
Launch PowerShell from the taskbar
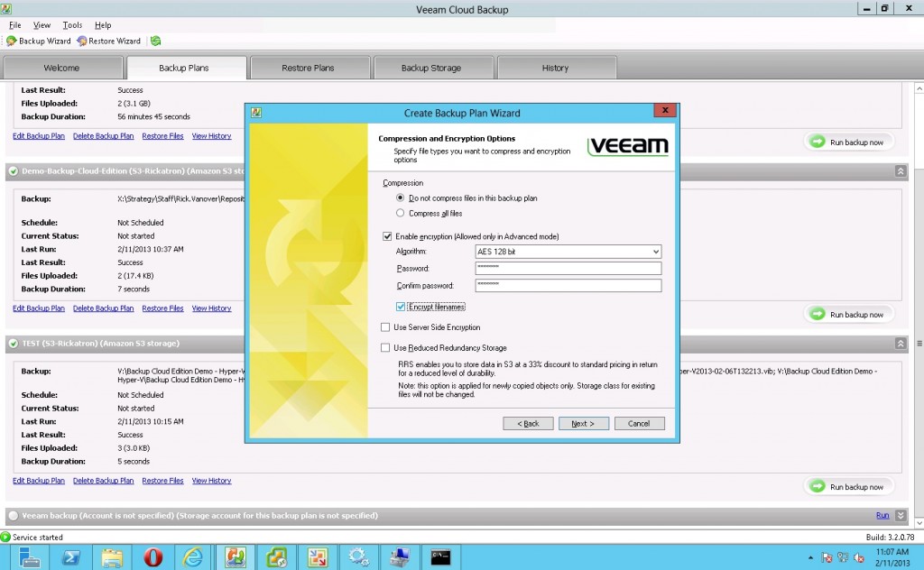coord(70,557)
